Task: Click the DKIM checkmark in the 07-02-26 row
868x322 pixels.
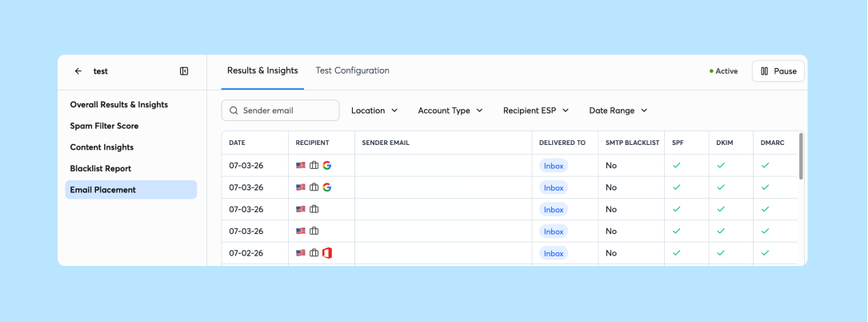Action: click(x=721, y=253)
